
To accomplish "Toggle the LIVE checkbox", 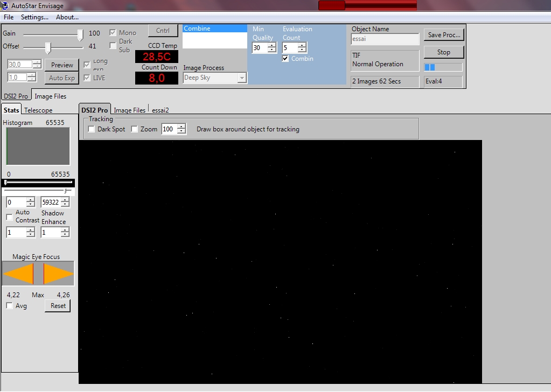I will coord(87,78).
